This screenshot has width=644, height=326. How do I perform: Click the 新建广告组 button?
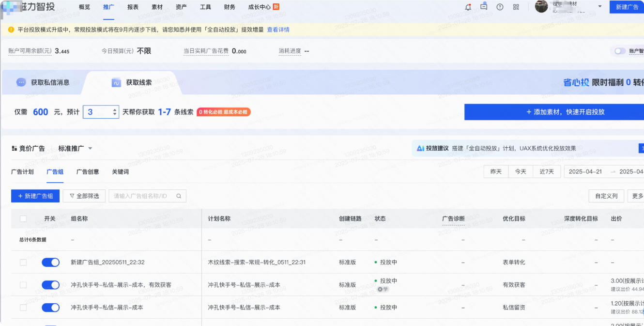click(x=35, y=196)
